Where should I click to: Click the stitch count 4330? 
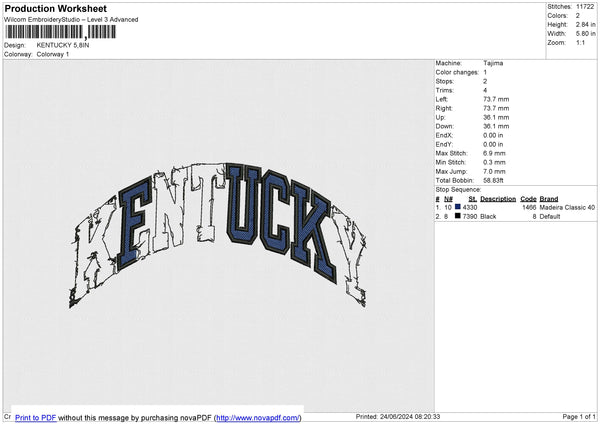pyautogui.click(x=470, y=207)
